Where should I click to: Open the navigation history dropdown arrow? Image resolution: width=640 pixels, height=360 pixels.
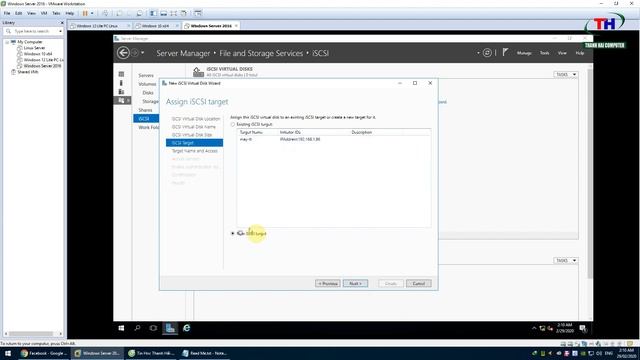click(142, 53)
